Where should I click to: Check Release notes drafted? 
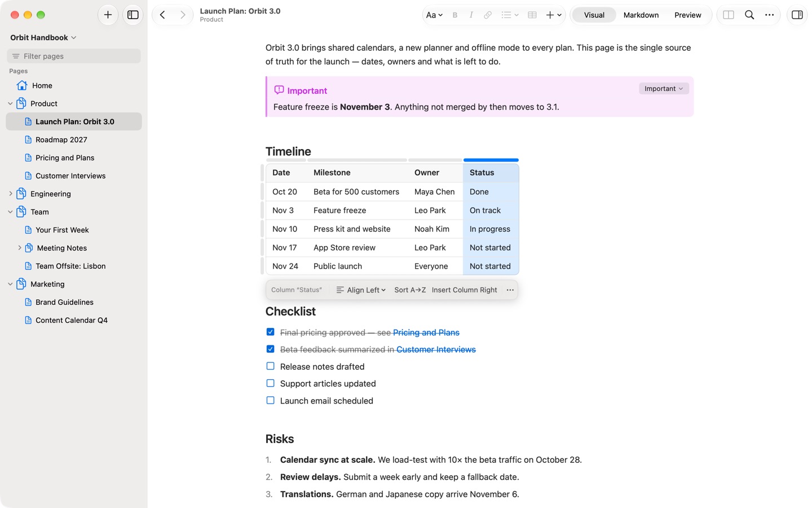click(x=271, y=366)
